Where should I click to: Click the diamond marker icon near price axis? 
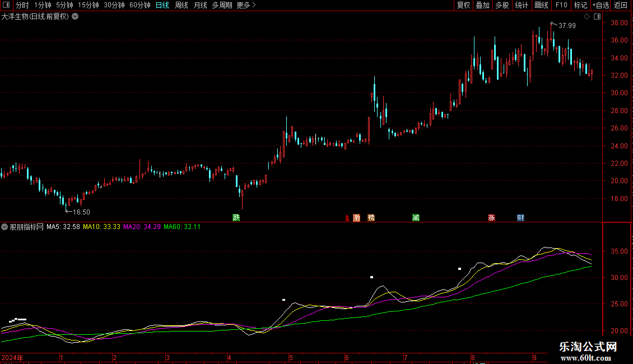(587, 16)
